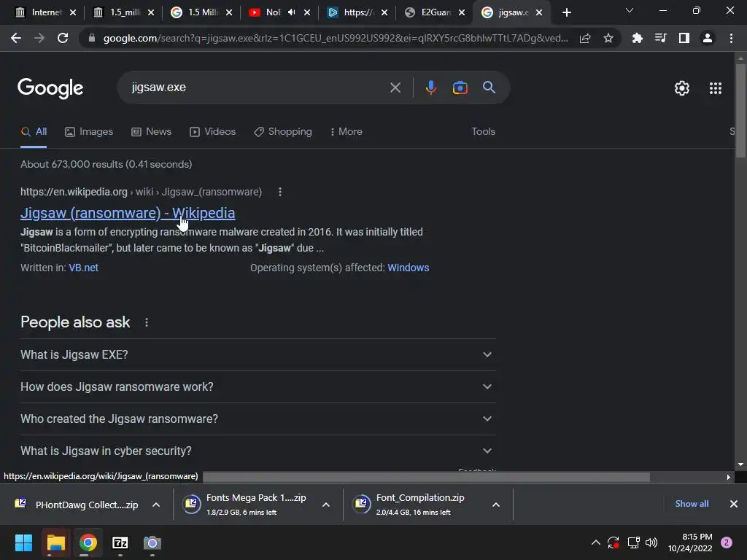Open the Windows Start menu
Screen dimensions: 747x560
pyautogui.click(x=23, y=542)
